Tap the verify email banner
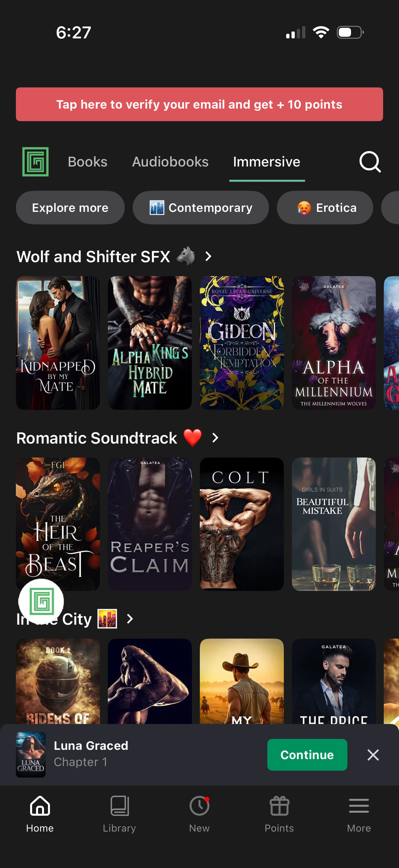399x868 pixels. pyautogui.click(x=199, y=105)
